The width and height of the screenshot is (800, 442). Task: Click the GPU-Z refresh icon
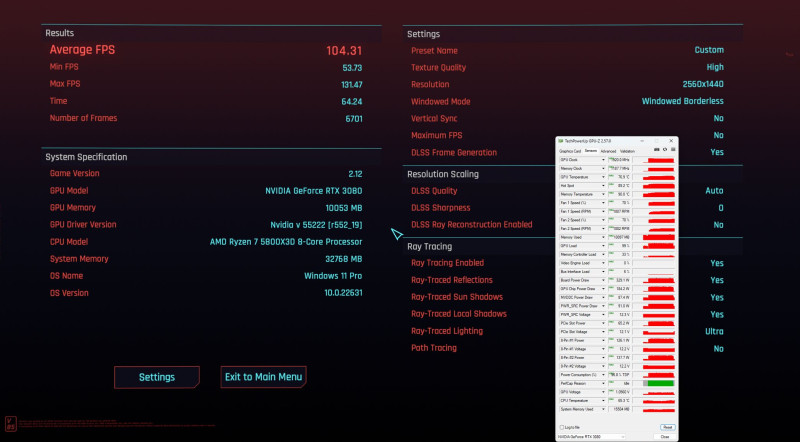(x=665, y=150)
